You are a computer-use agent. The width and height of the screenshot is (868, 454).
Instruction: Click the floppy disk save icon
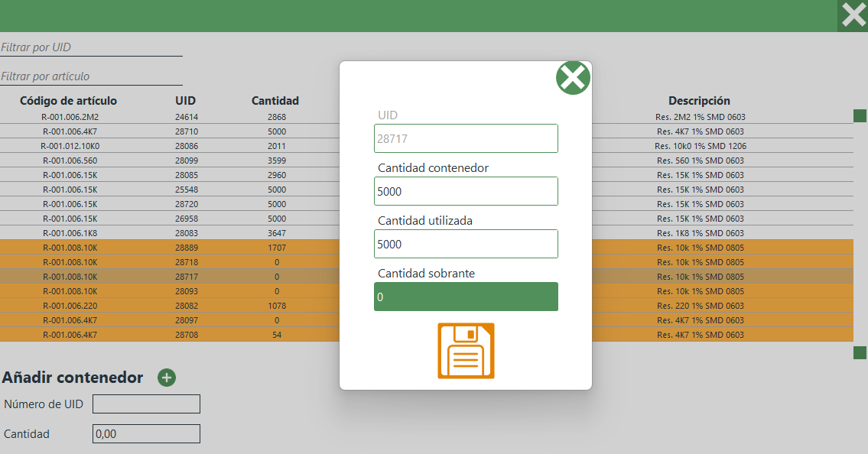point(466,351)
